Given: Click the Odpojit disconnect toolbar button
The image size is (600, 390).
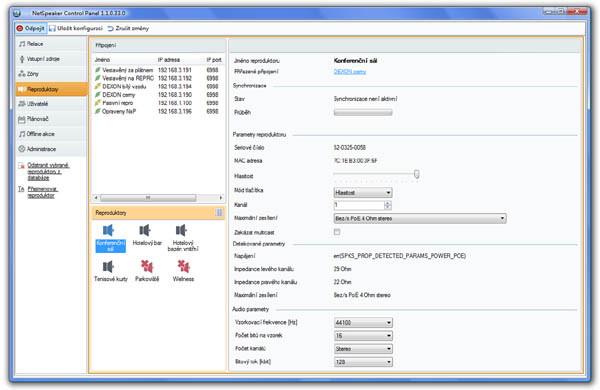Looking at the screenshot, I should [30, 28].
